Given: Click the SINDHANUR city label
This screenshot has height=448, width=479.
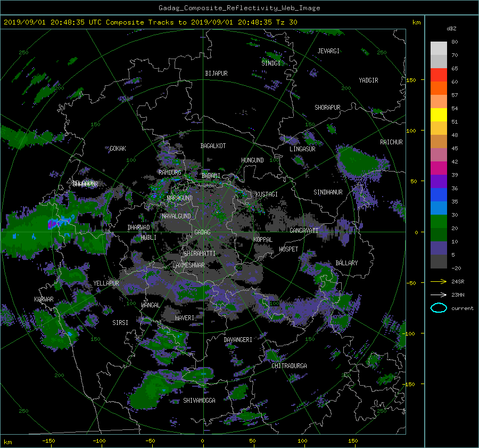Looking at the screenshot, I should (x=328, y=192).
